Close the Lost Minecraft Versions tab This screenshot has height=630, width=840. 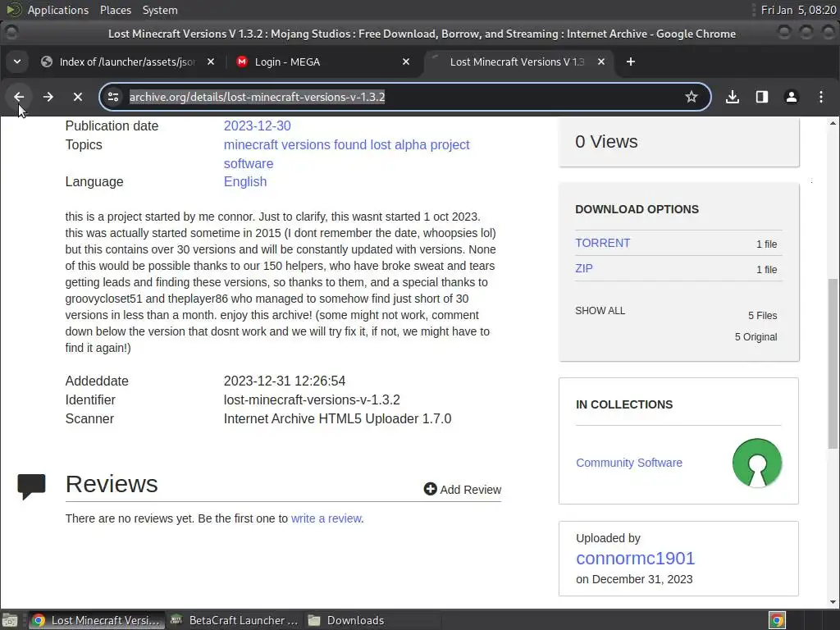click(x=601, y=62)
